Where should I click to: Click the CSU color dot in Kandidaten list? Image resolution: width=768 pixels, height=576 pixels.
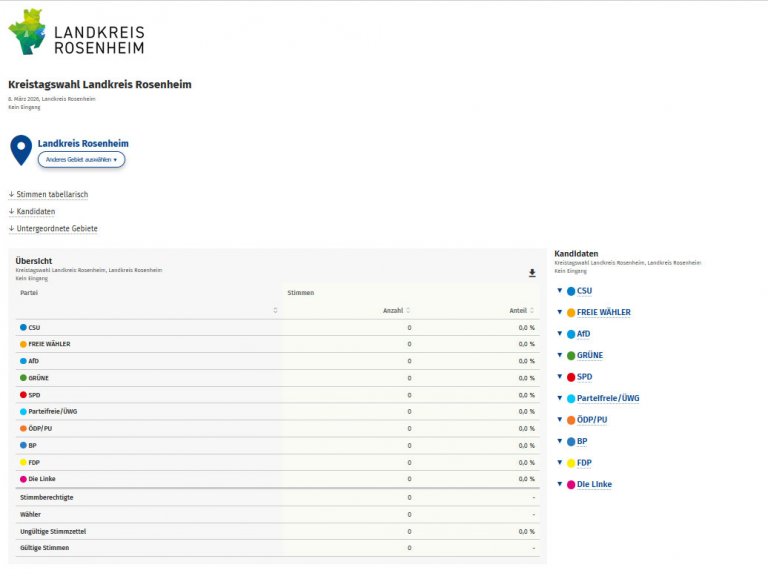point(571,291)
